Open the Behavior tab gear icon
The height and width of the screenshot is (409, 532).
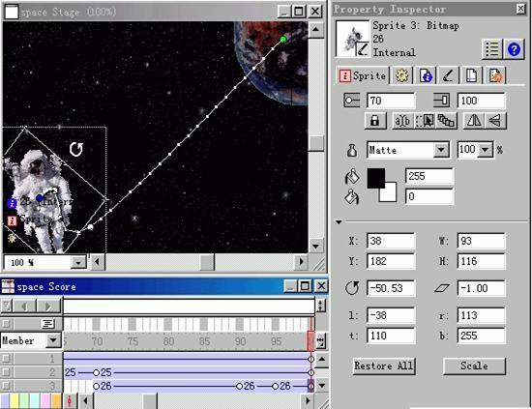pyautogui.click(x=401, y=75)
